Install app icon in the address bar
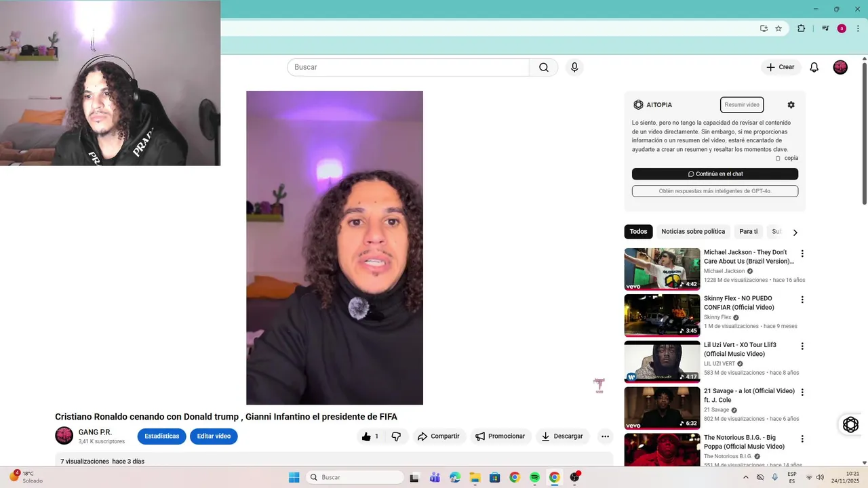This screenshot has width=868, height=488. coord(764,28)
